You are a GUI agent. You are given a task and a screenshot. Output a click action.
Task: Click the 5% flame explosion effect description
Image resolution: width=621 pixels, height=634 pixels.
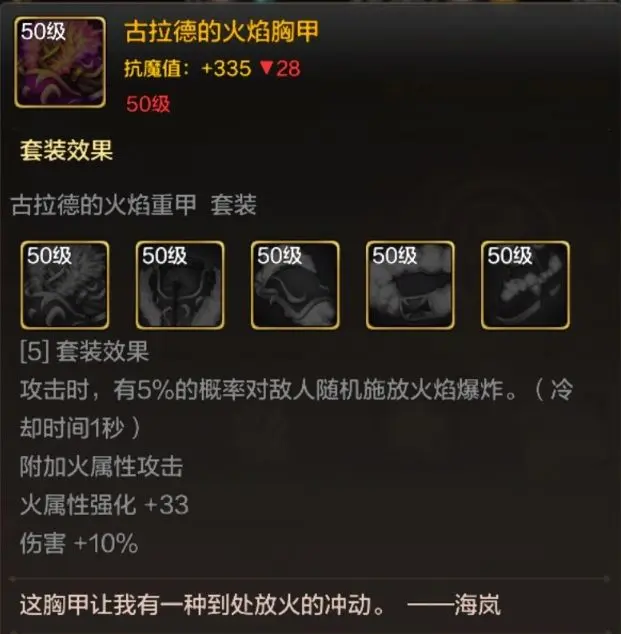tap(296, 408)
